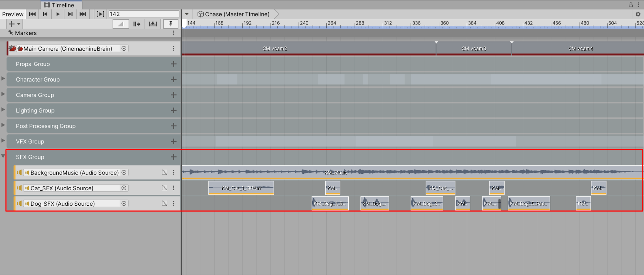The image size is (644, 275).
Task: Click the Chase (Master Timeline) breadcrumb
Action: (x=237, y=14)
